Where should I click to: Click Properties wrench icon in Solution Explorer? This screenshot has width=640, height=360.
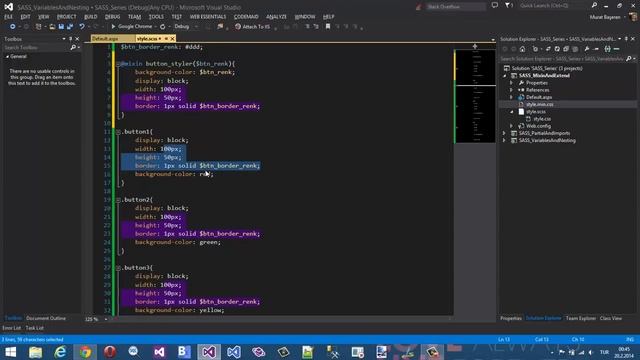[x=587, y=49]
